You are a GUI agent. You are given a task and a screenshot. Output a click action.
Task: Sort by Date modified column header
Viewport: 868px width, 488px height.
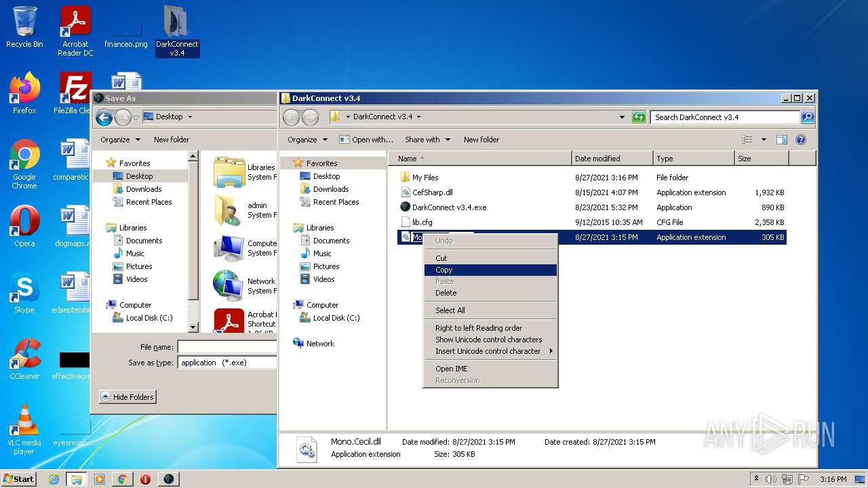coord(612,159)
